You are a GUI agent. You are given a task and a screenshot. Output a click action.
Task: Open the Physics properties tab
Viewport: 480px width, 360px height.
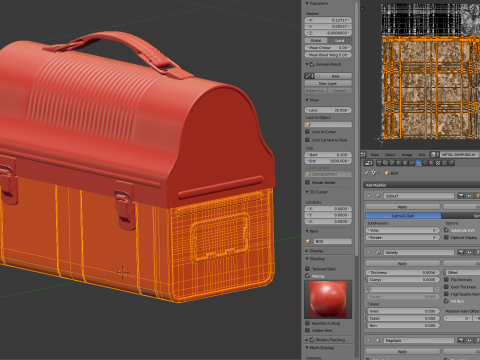[x=451, y=163]
